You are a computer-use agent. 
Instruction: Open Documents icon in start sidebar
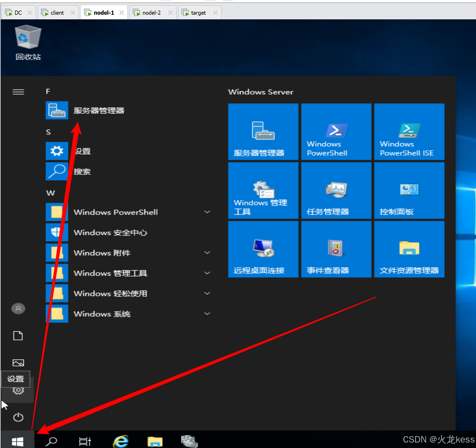pyautogui.click(x=18, y=336)
